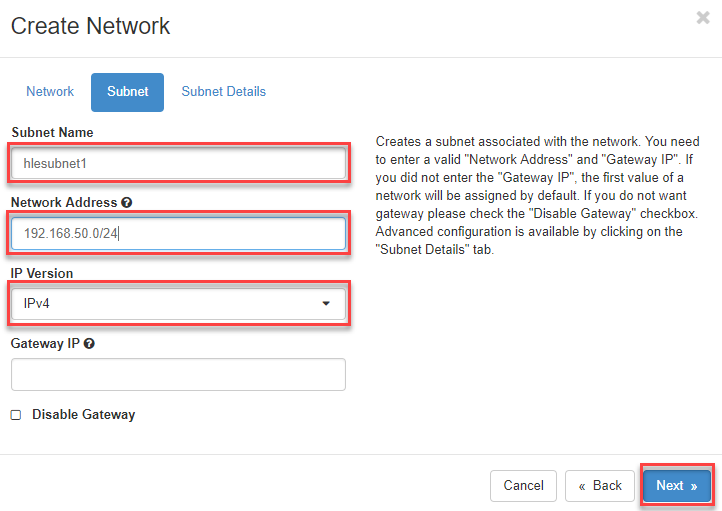Click the Disable Gateway label text
Screen dimensions: 722x511
tap(83, 414)
